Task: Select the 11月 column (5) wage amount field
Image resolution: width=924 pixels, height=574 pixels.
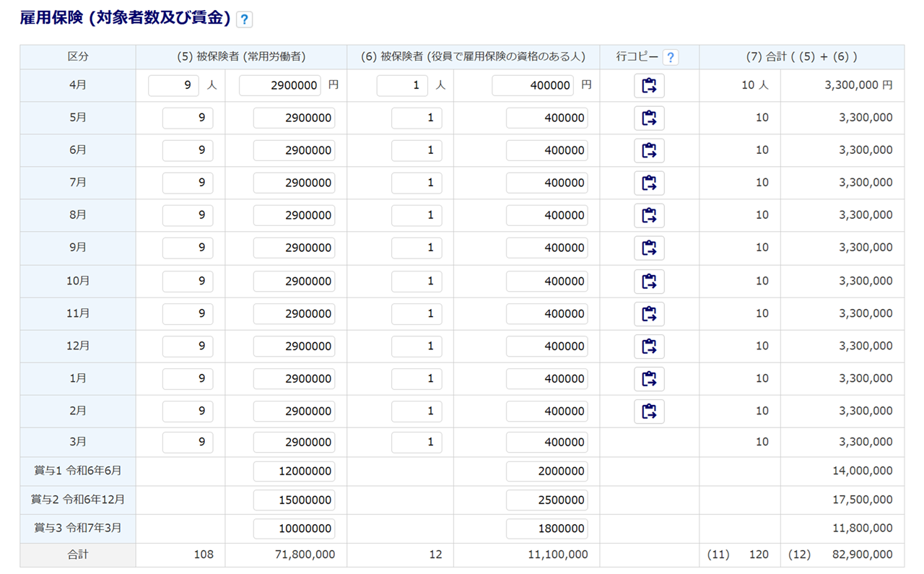Action: [294, 313]
